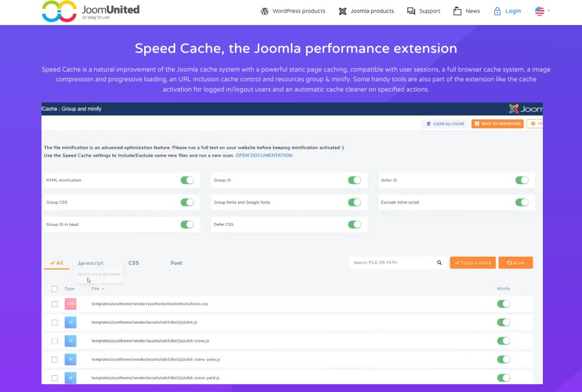Toggle Minify switch for tests.css
The height and width of the screenshot is (392, 582).
point(504,304)
